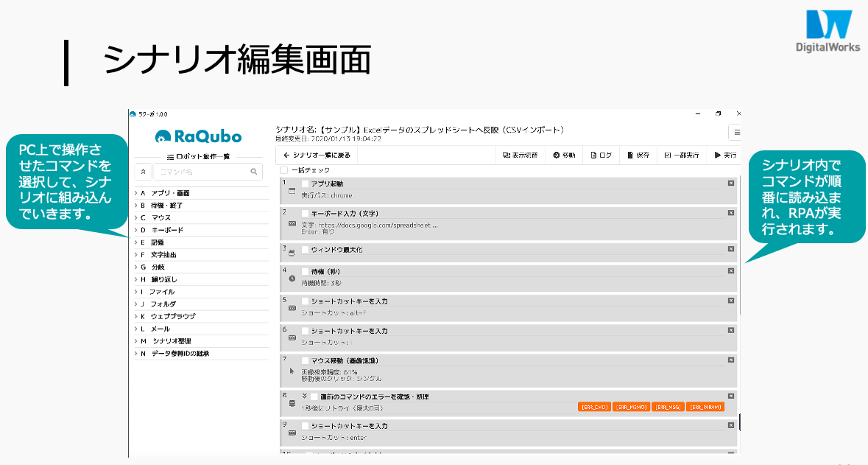
Task: Delete step 1 アプリ起動 with its X icon
Action: (x=730, y=183)
